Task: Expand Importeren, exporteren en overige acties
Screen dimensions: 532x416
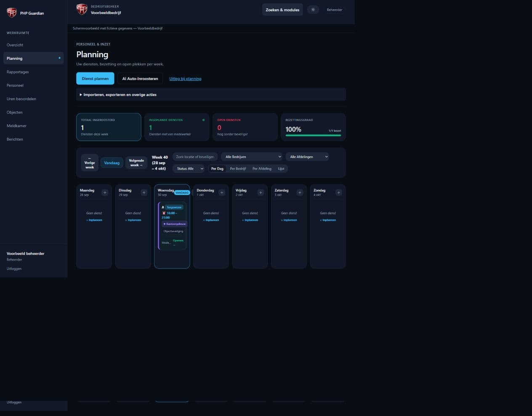Action: (211, 95)
